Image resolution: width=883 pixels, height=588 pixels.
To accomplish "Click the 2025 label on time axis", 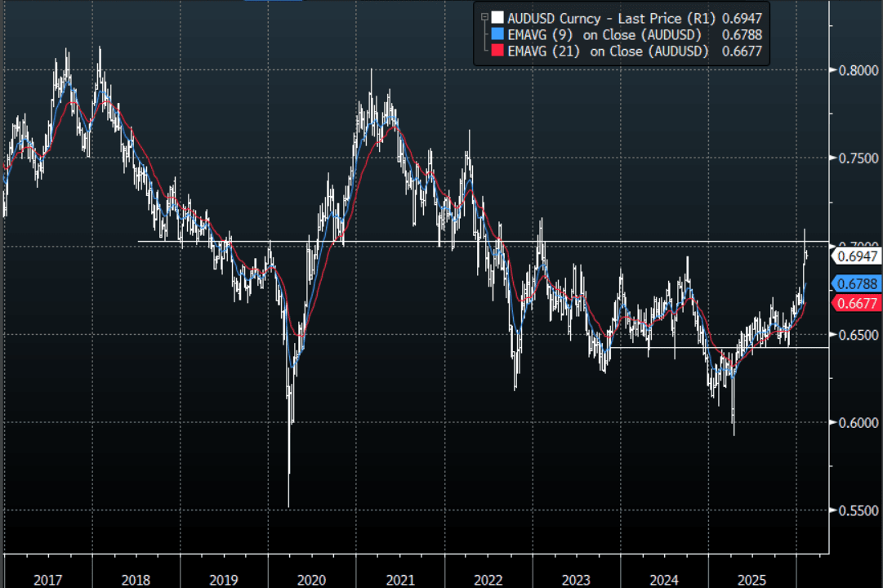I will click(751, 580).
